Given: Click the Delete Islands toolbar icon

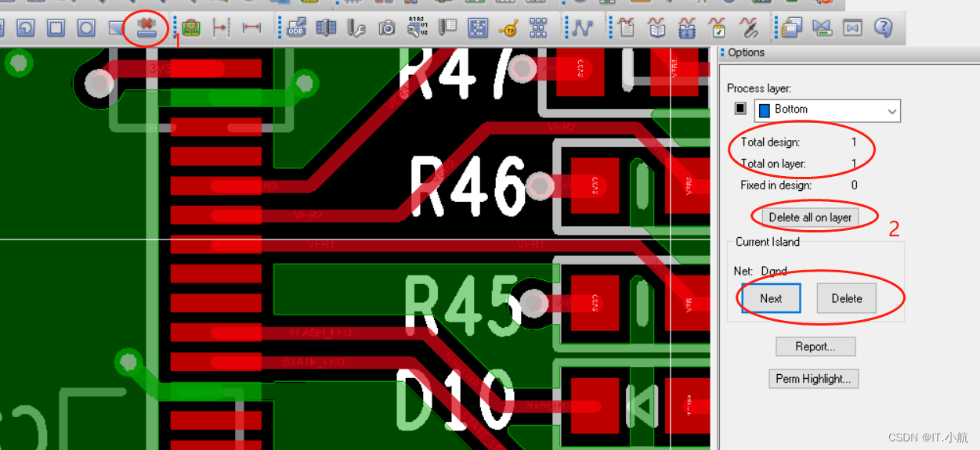Looking at the screenshot, I should (x=145, y=28).
